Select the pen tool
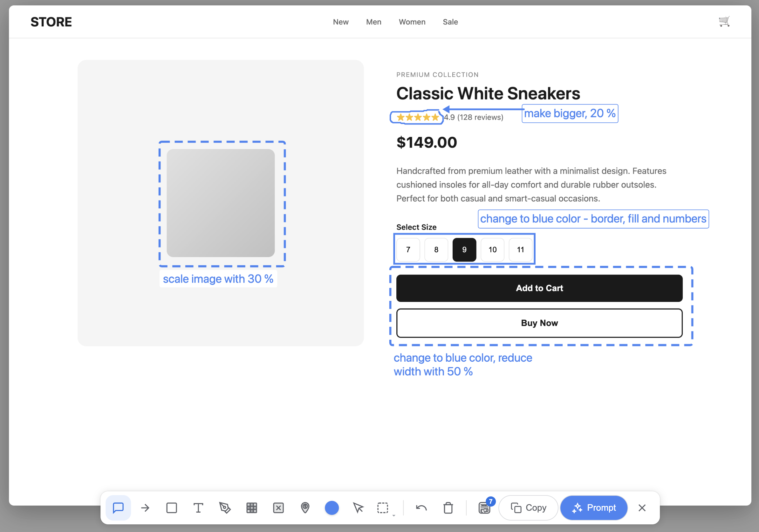Viewport: 759px width, 532px height. [x=225, y=508]
